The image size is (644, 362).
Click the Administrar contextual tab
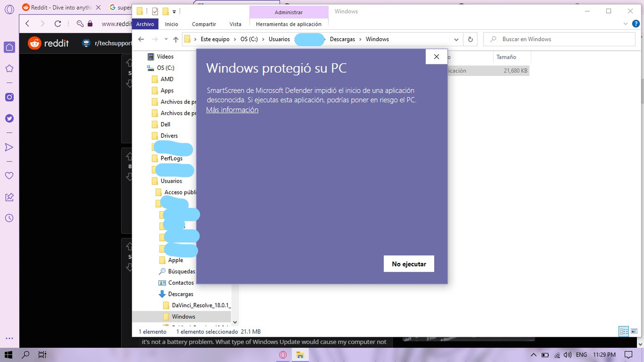tap(289, 12)
